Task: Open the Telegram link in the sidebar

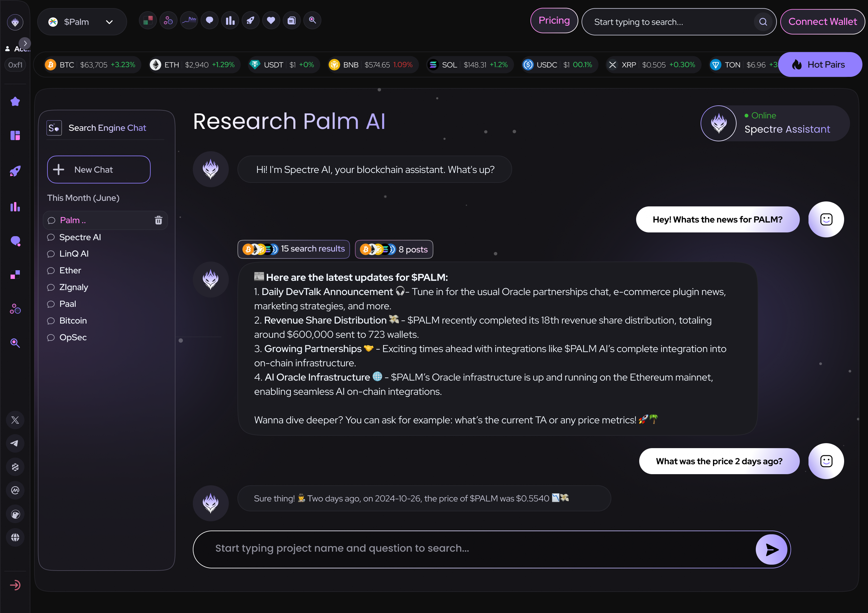Action: [15, 443]
